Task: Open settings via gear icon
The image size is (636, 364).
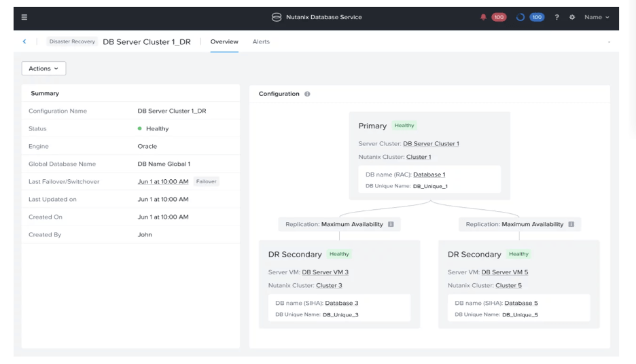Action: click(572, 17)
